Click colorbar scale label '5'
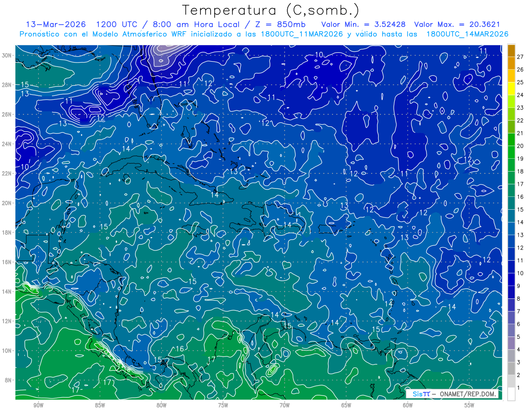 point(519,337)
